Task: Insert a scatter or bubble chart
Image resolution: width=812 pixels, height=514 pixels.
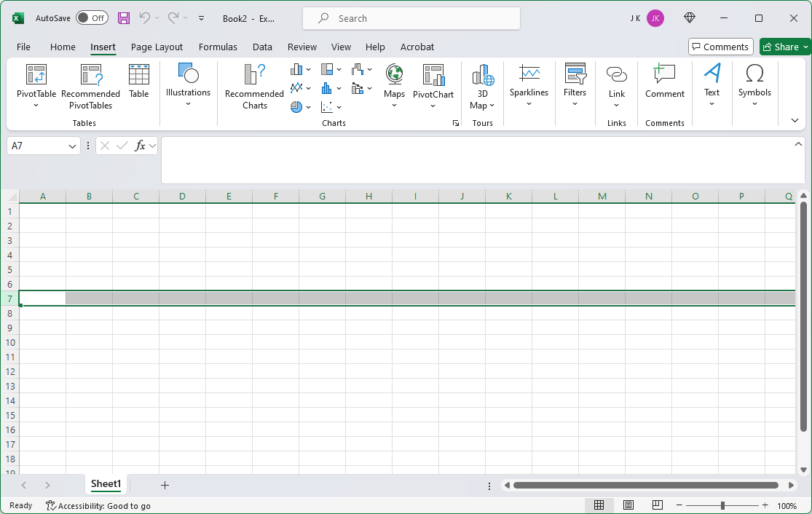Action: [327, 106]
